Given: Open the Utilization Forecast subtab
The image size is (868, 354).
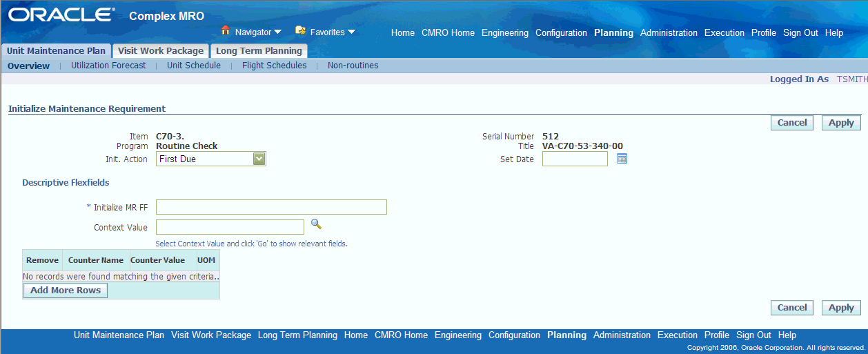Looking at the screenshot, I should coord(108,66).
